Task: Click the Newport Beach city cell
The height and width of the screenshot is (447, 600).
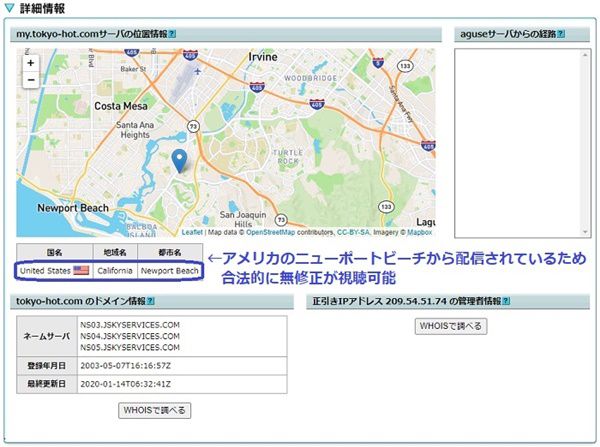Action: 170,271
